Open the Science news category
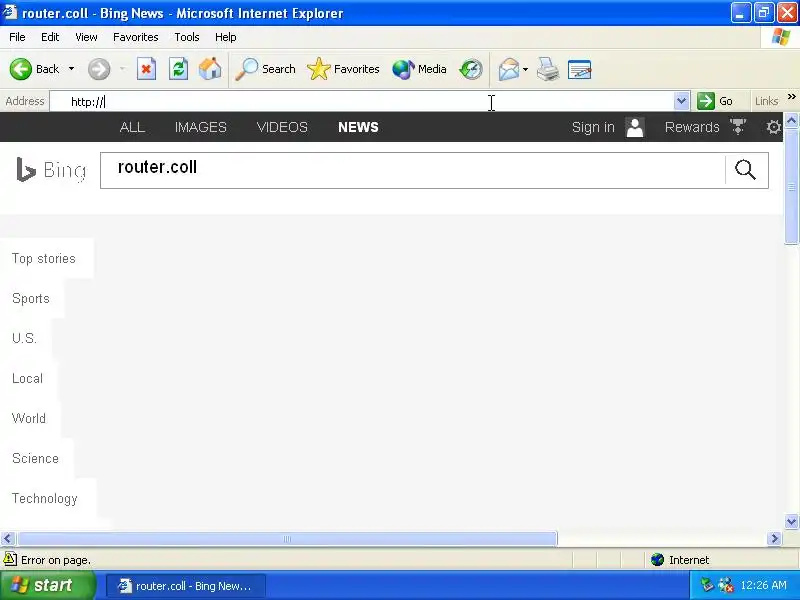This screenshot has width=800, height=600. (x=35, y=458)
